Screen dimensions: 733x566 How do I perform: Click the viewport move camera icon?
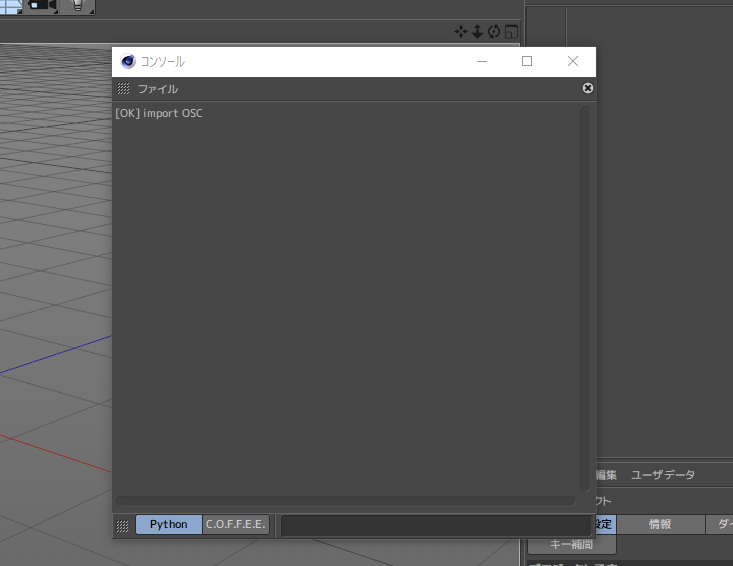coord(461,32)
